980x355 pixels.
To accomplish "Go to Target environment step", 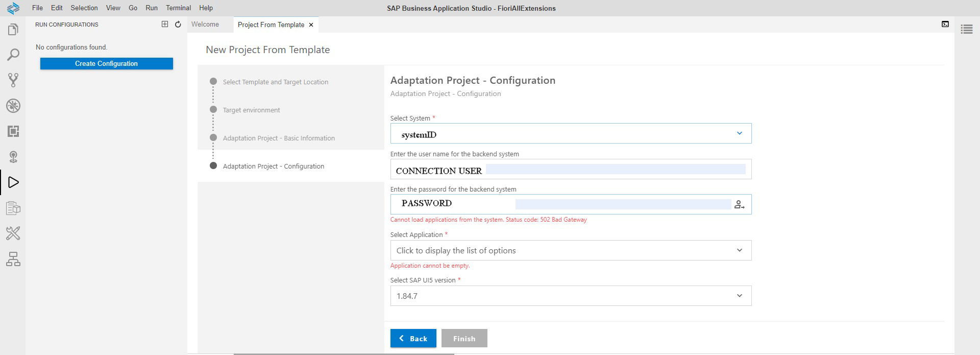I will click(251, 110).
